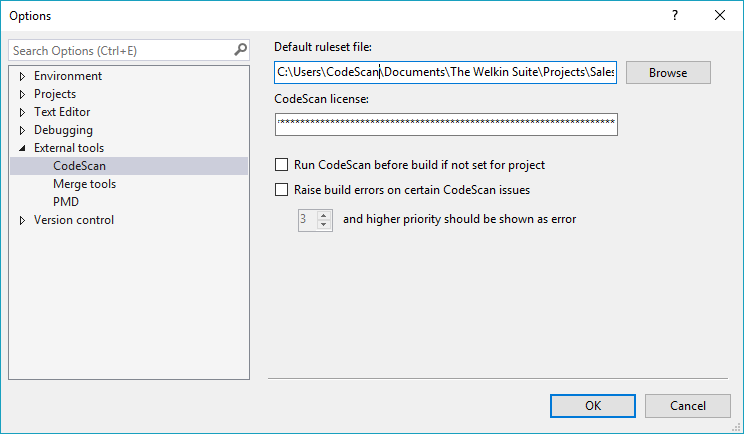Click the Default ruleset file path field
744x434 pixels.
click(446, 73)
